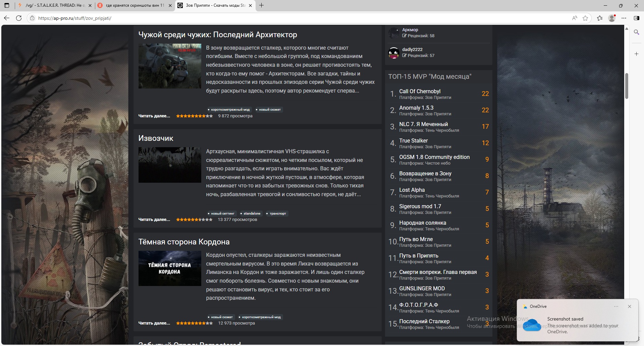644x346 pixels.
Task: Select the standalone tag
Action: [x=251, y=214]
